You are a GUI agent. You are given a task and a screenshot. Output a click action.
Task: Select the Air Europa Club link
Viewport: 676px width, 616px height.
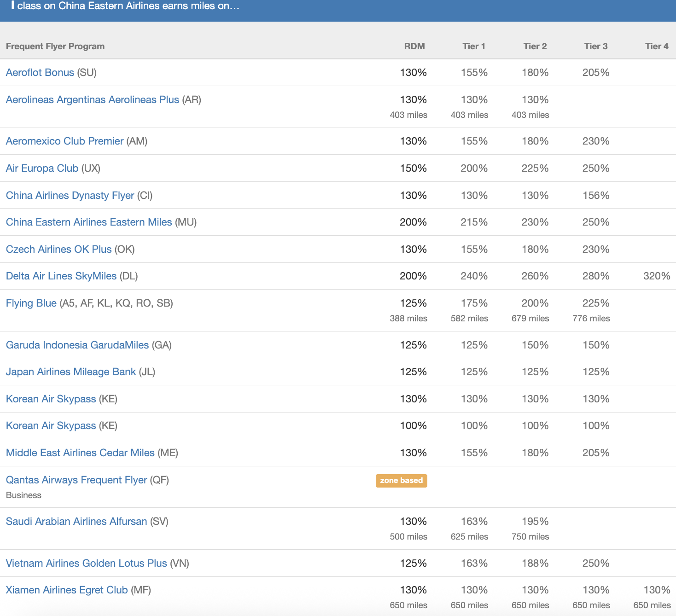tap(42, 169)
